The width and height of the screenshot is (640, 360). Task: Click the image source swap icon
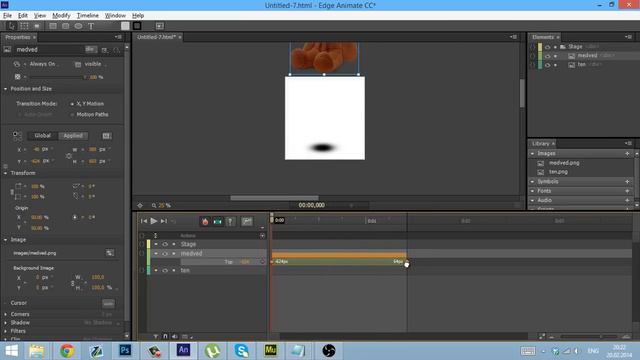tap(110, 253)
